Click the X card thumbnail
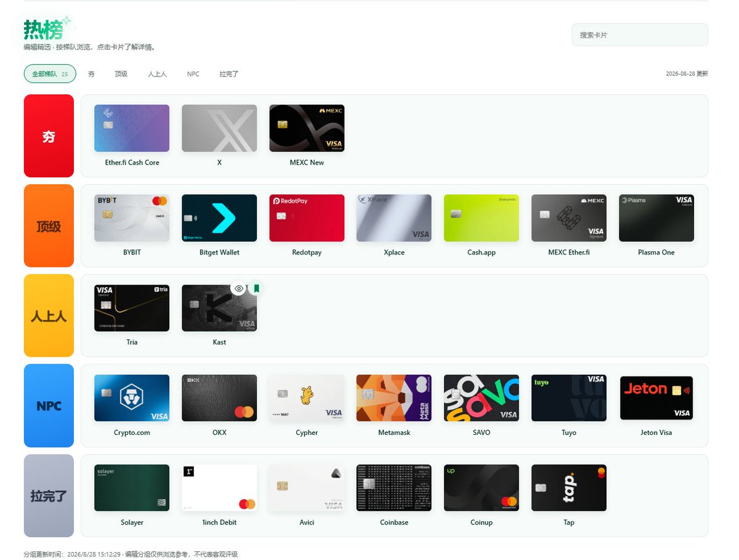Viewport: 739px width, 560px height. pos(219,128)
